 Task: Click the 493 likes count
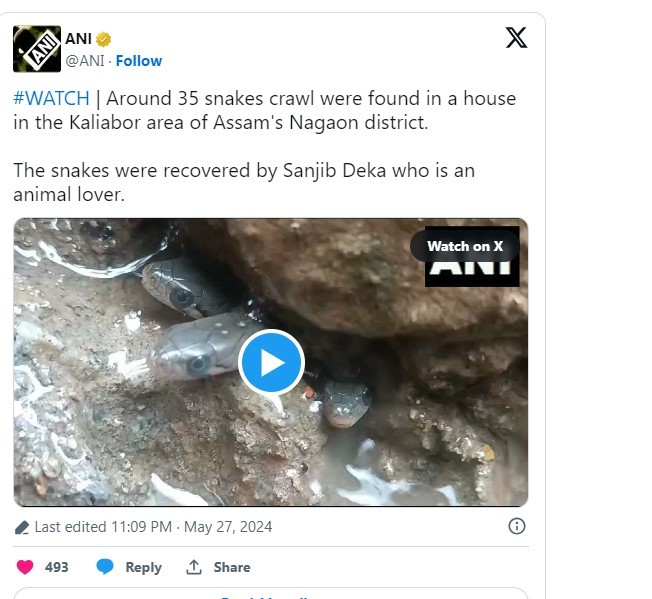[57, 567]
